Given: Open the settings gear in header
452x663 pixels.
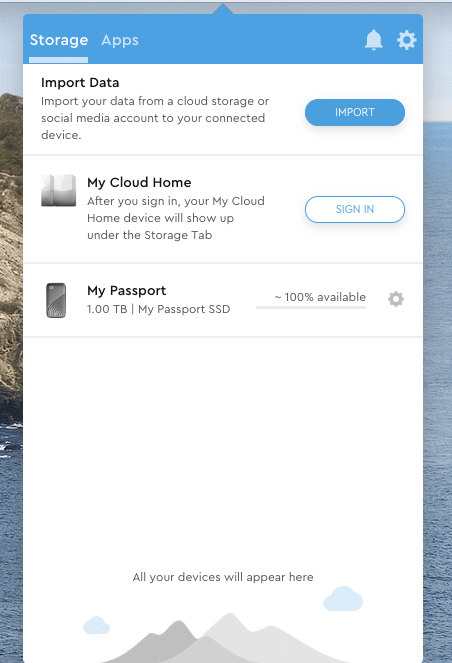Looking at the screenshot, I should [x=406, y=40].
